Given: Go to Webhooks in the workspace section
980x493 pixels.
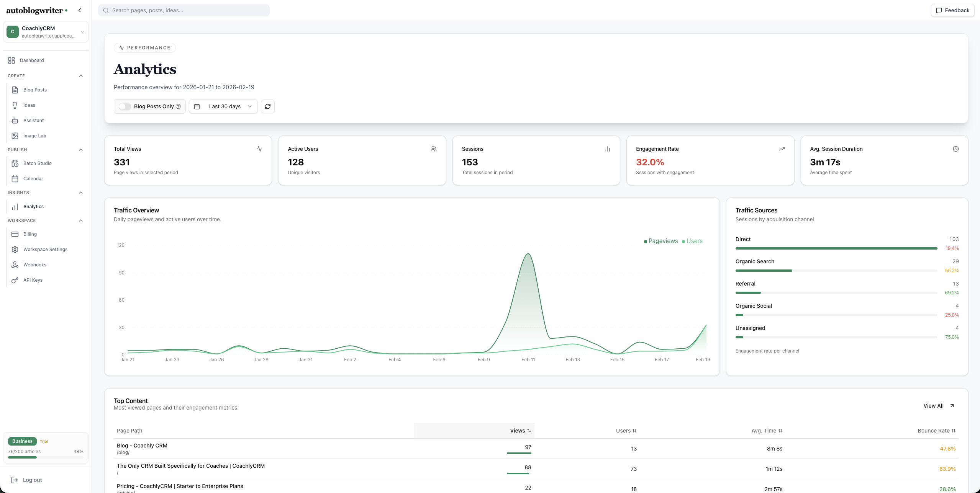Looking at the screenshot, I should coord(34,265).
